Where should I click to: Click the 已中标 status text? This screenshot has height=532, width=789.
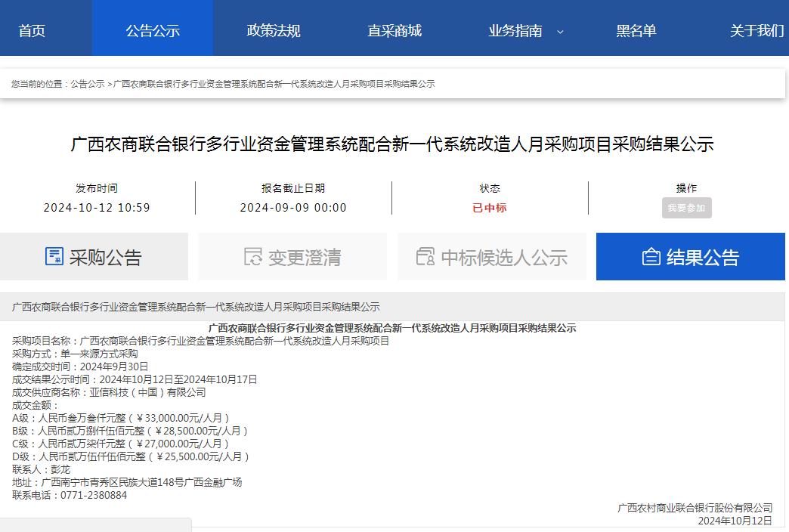click(x=490, y=208)
